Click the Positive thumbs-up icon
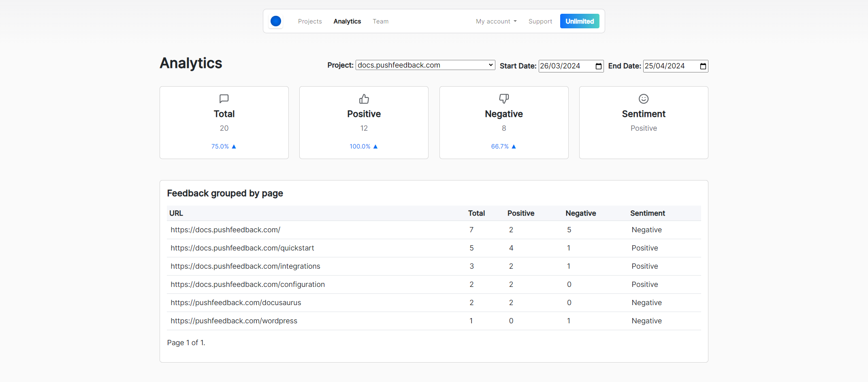The image size is (868, 382). (x=364, y=99)
